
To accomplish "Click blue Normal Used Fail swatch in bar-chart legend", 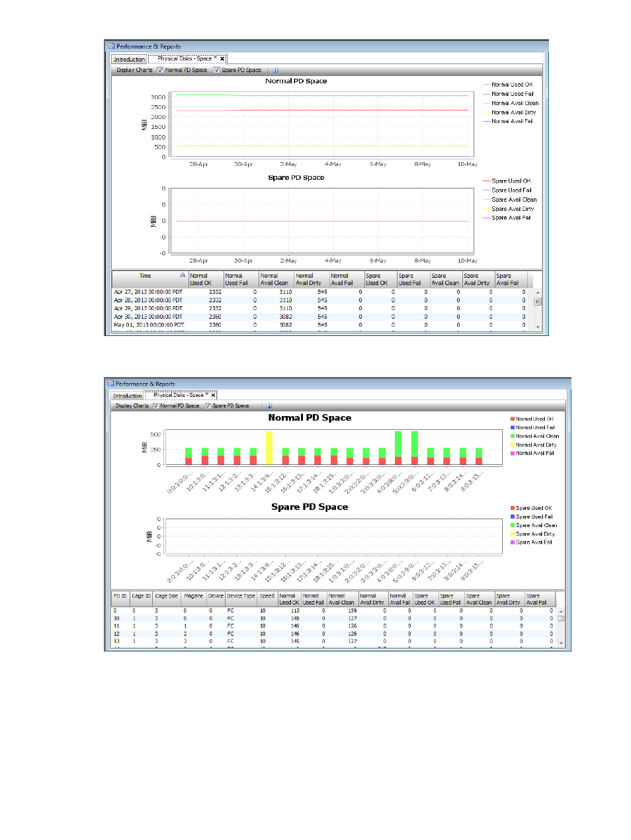I will click(513, 428).
